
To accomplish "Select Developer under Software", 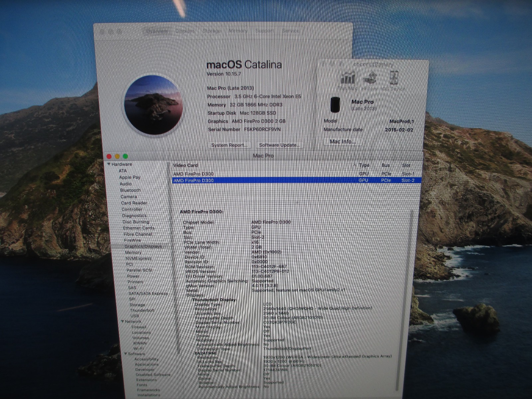I will [145, 369].
